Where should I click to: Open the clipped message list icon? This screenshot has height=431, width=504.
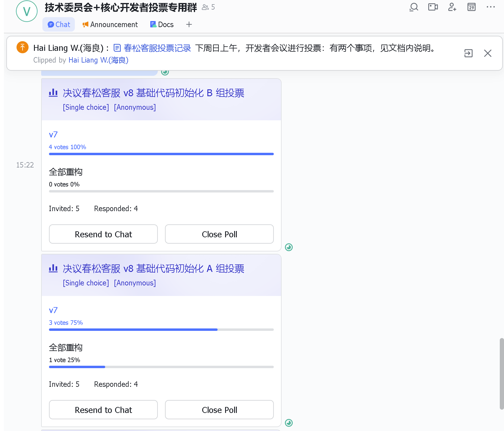(468, 53)
